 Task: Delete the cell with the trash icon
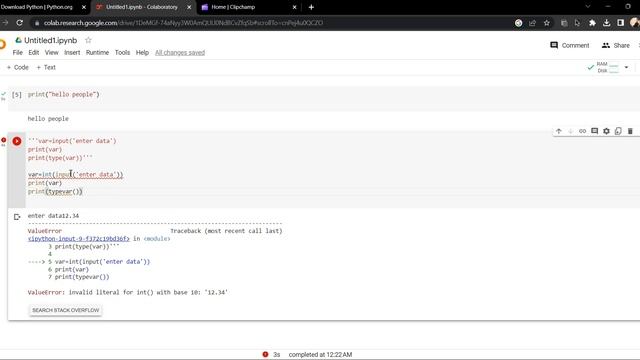coord(630,131)
